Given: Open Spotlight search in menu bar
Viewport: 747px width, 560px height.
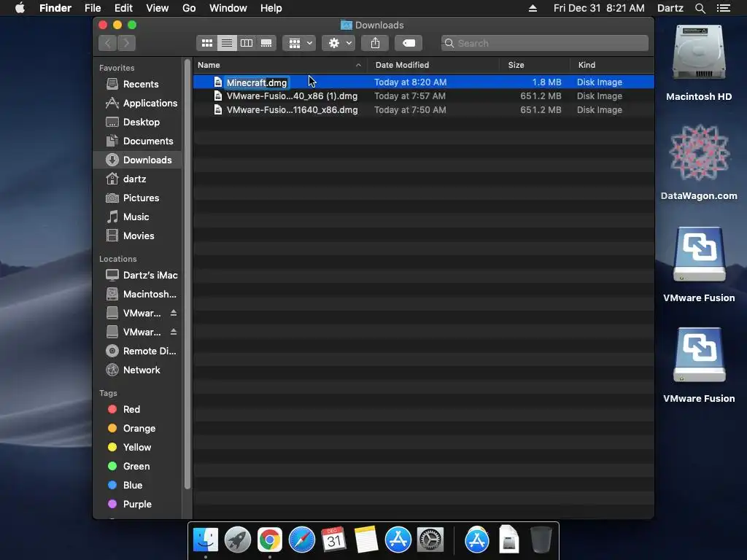Looking at the screenshot, I should pos(700,8).
